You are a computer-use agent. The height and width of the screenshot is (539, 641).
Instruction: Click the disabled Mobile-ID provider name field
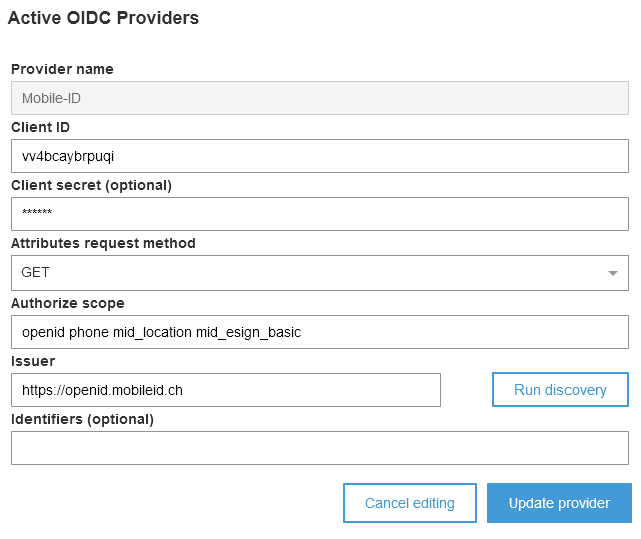click(319, 98)
